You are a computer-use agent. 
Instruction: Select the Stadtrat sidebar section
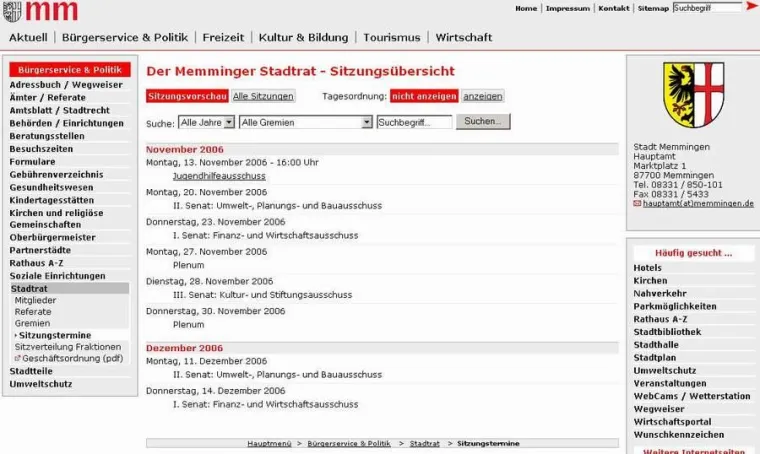[x=70, y=288]
